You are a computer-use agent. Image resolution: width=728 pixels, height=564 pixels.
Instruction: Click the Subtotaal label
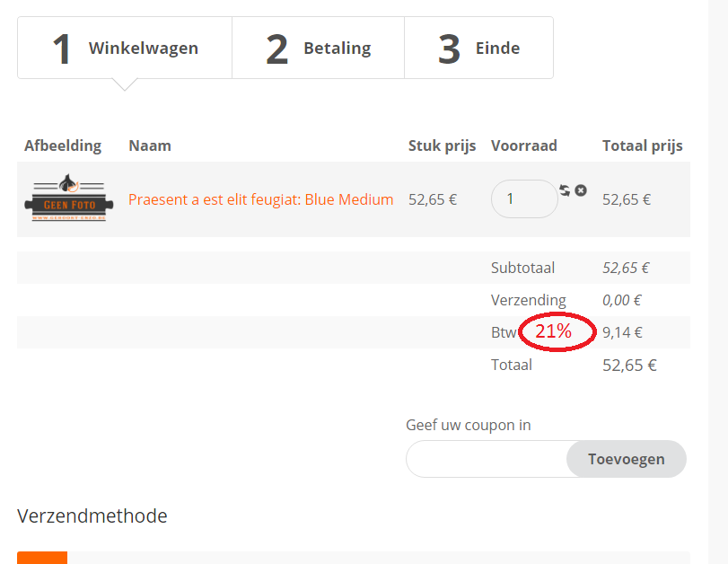pos(522,268)
